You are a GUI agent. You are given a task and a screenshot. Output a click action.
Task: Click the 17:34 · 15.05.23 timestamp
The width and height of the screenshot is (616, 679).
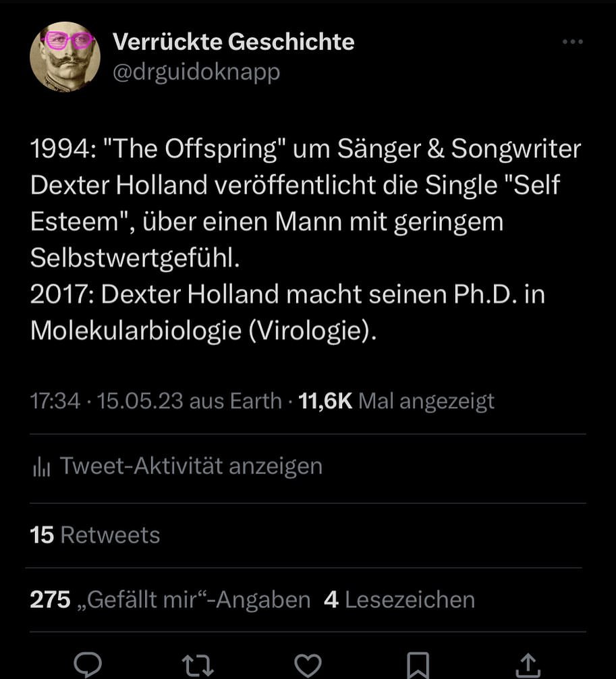107,401
